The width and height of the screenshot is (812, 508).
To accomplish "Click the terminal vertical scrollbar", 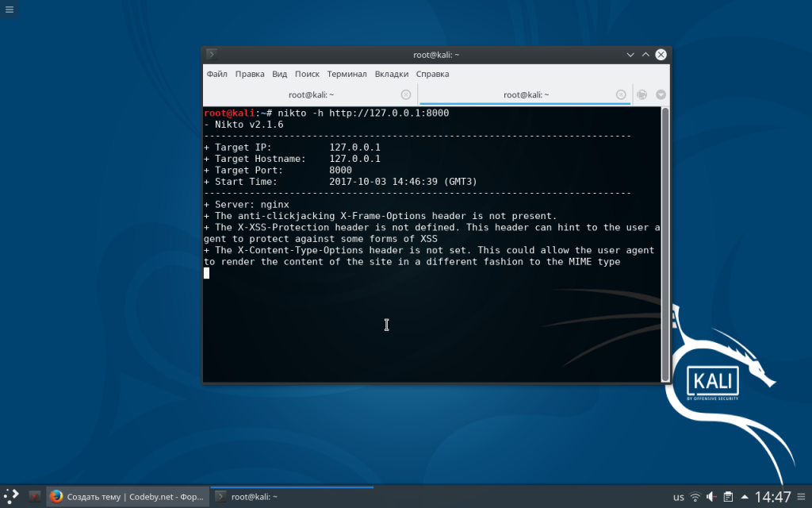I will click(x=665, y=238).
